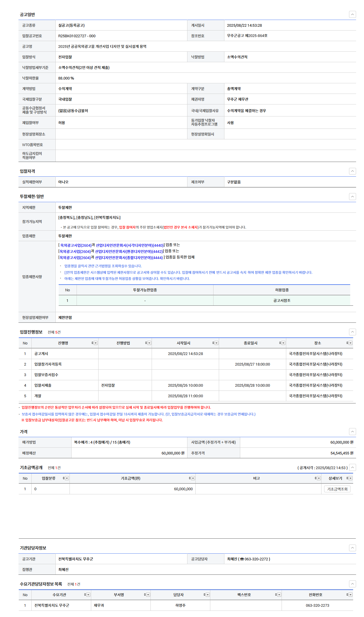Select the 입찰참가자격등록 row name
Image resolution: width=364 pixels, height=617 pixels.
tap(48, 364)
